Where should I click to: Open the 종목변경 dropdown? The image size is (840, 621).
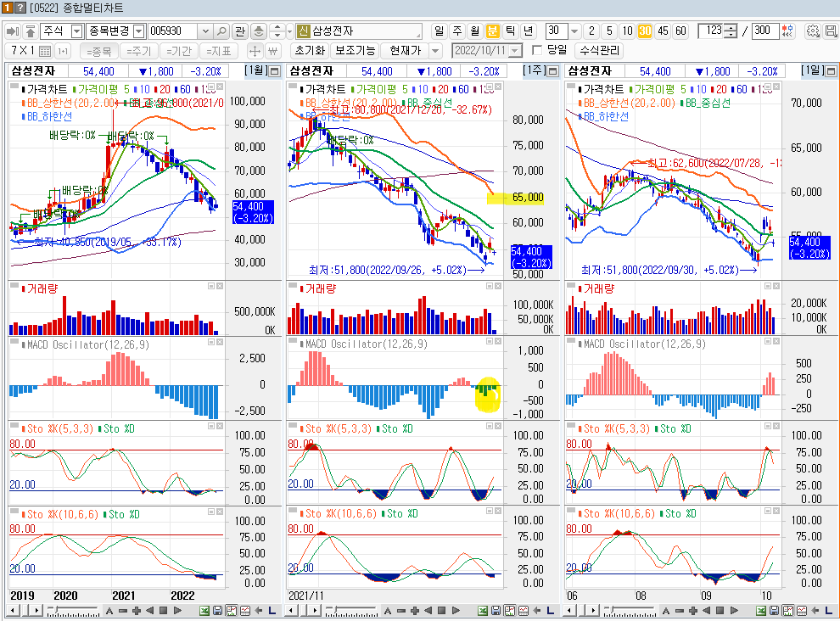pyautogui.click(x=139, y=31)
